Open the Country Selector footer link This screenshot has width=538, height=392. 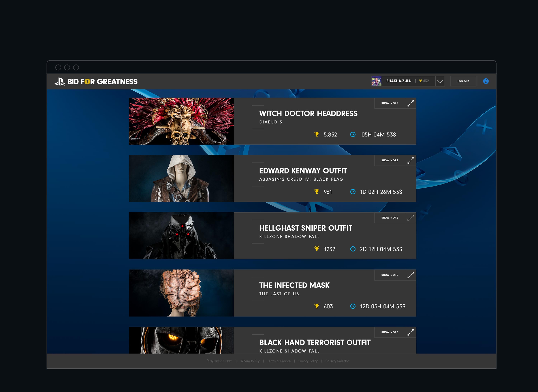pos(337,361)
